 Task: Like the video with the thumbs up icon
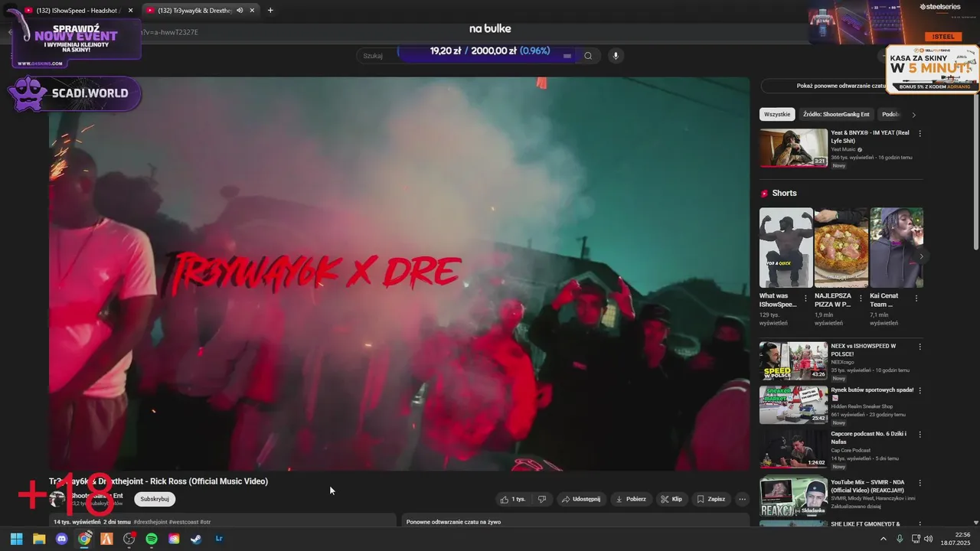click(x=513, y=499)
